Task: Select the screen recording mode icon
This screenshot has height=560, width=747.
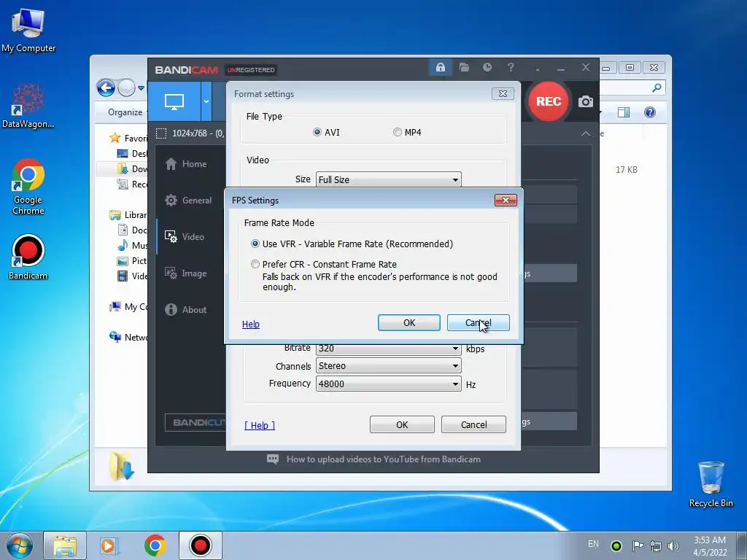Action: click(x=174, y=101)
